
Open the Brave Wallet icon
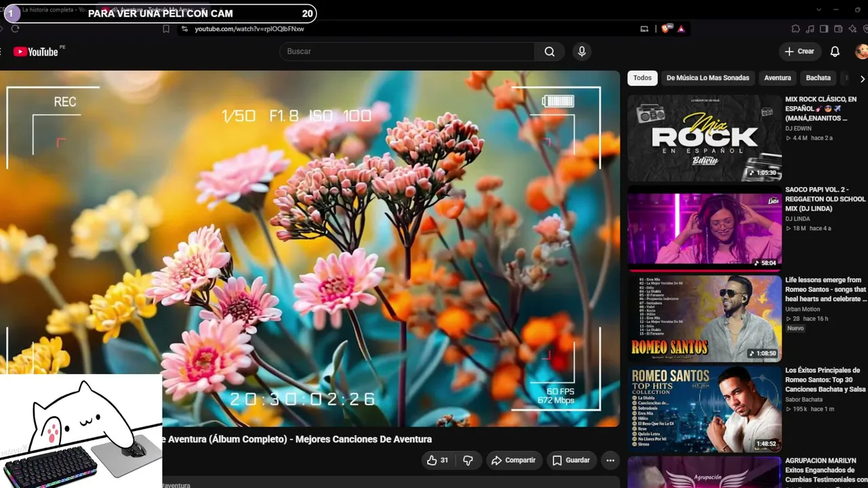[x=838, y=28]
